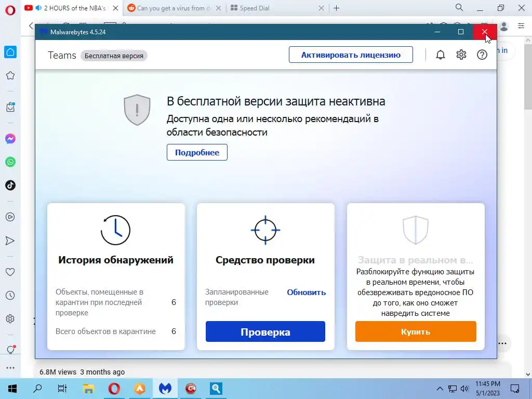Close the Speed Dial tab
Viewport: 532px width, 399px height.
coord(321,8)
